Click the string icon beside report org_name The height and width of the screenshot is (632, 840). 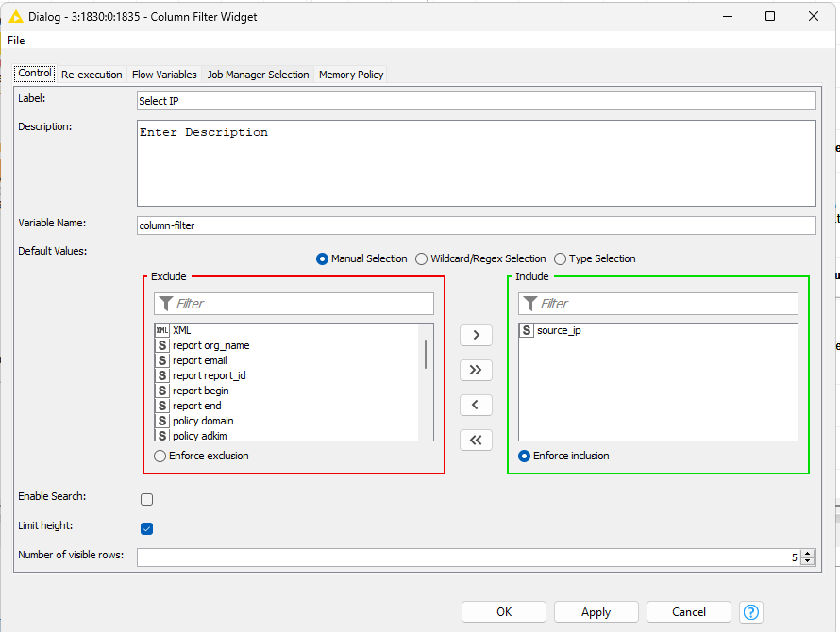[x=162, y=345]
